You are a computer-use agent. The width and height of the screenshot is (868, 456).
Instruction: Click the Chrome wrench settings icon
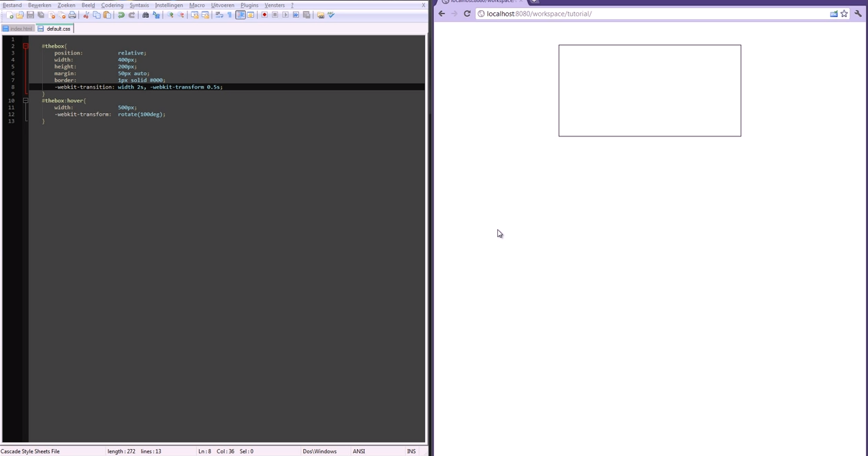pos(858,14)
